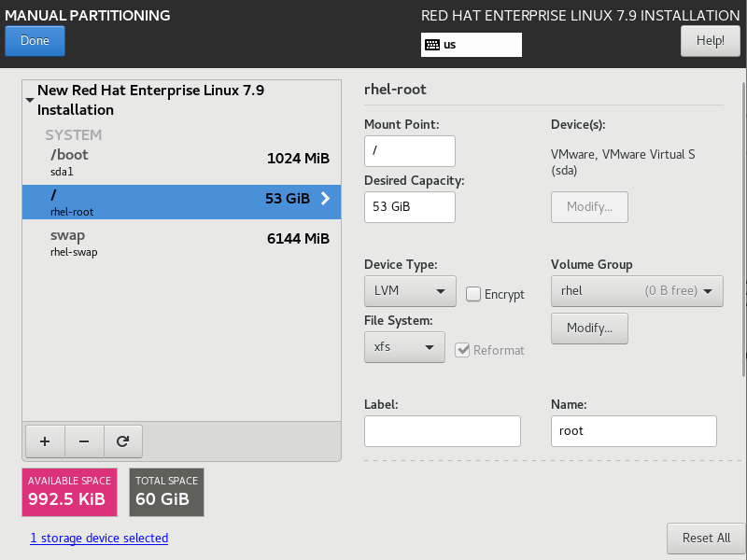Click the 6144 MiB swap size value
Viewport: 747px width, 560px height.
298,238
